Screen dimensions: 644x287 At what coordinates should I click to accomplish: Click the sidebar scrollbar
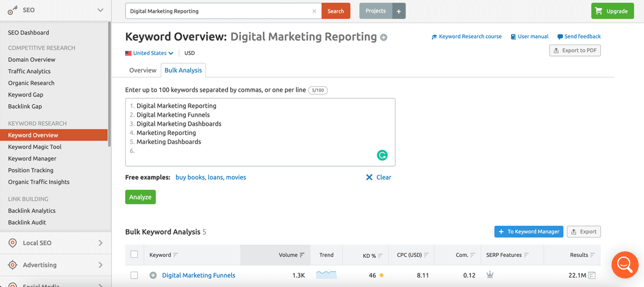tap(109, 84)
